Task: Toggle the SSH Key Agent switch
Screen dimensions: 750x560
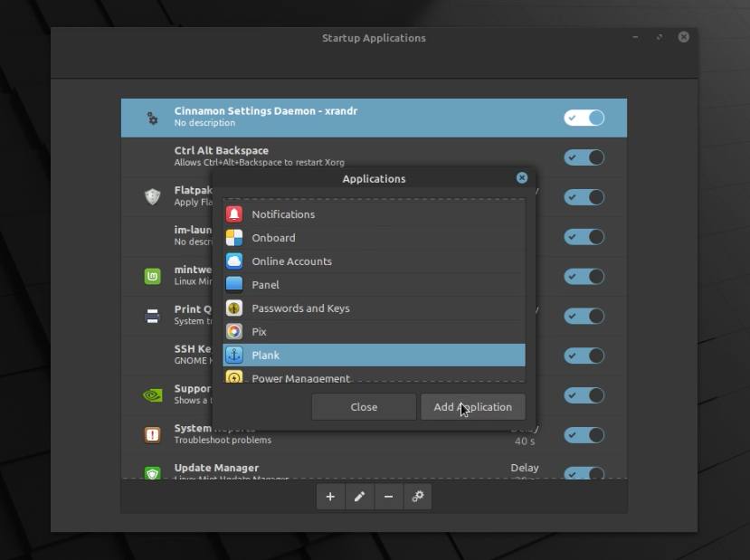Action: 584,356
